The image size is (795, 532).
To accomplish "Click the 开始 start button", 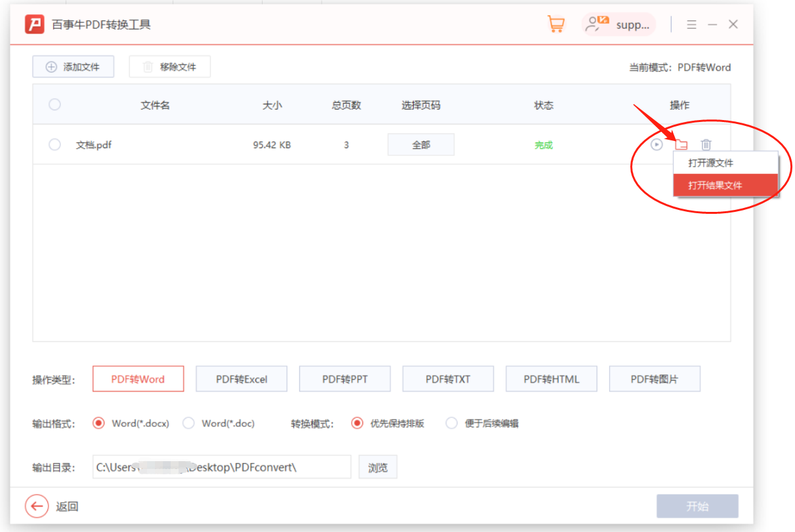I will 697,506.
